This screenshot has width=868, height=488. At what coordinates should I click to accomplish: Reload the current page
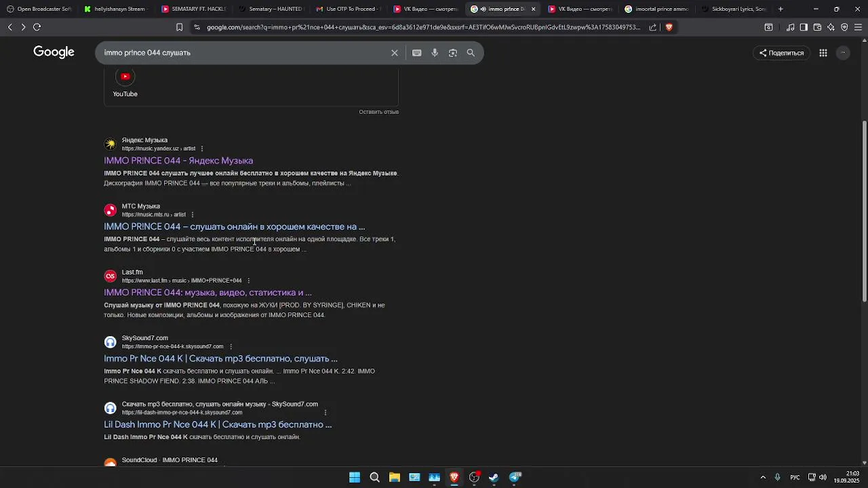(37, 27)
